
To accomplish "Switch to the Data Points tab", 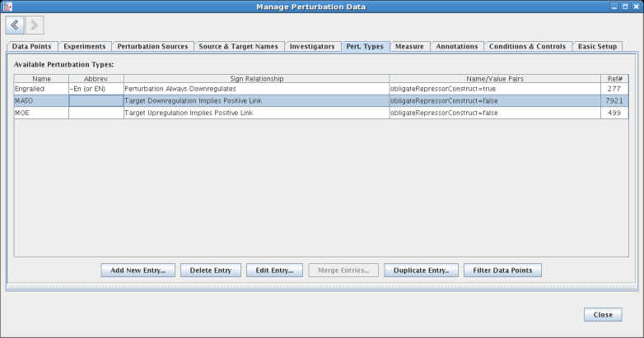I will tap(31, 46).
